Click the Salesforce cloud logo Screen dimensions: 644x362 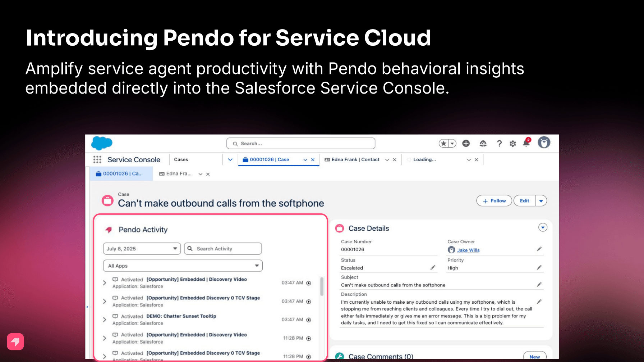(102, 143)
